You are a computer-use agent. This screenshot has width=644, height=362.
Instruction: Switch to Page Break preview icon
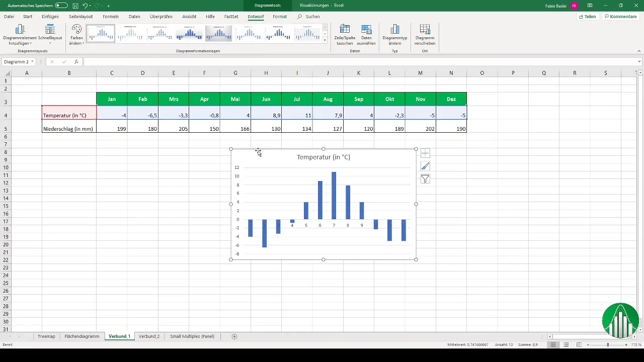579,345
